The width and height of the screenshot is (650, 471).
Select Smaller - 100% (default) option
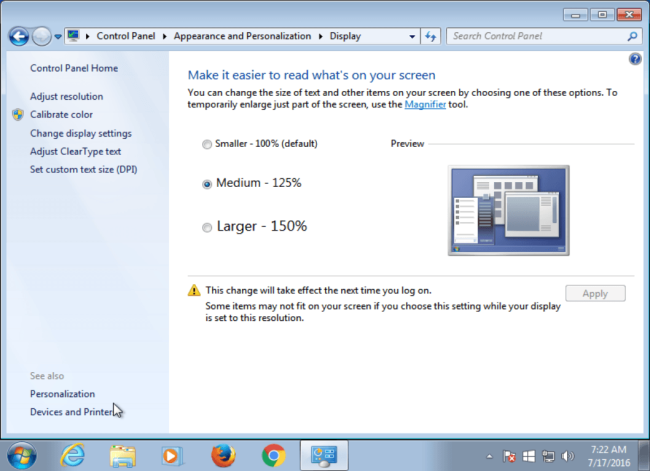coord(260,144)
